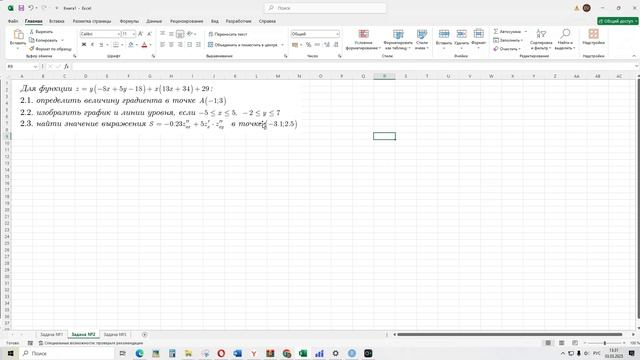Click the increase indent icon
640x360 pixels.
(198, 44)
